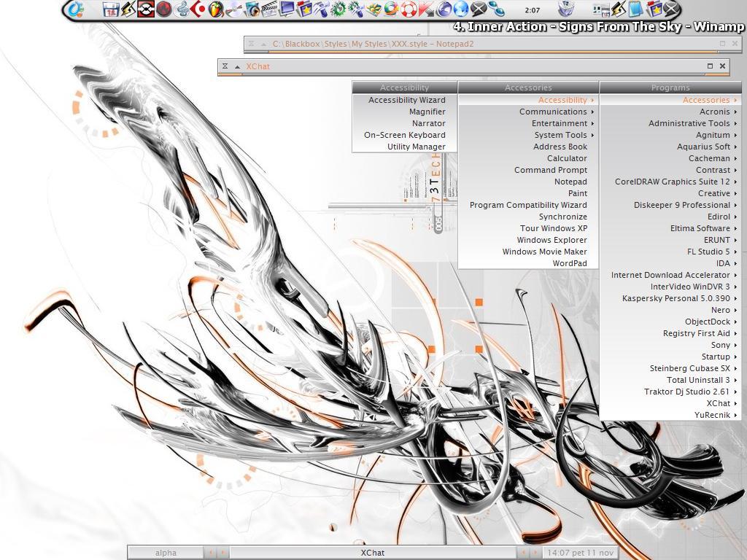
Task: Open WordPad from Accessories menu
Action: click(528, 263)
